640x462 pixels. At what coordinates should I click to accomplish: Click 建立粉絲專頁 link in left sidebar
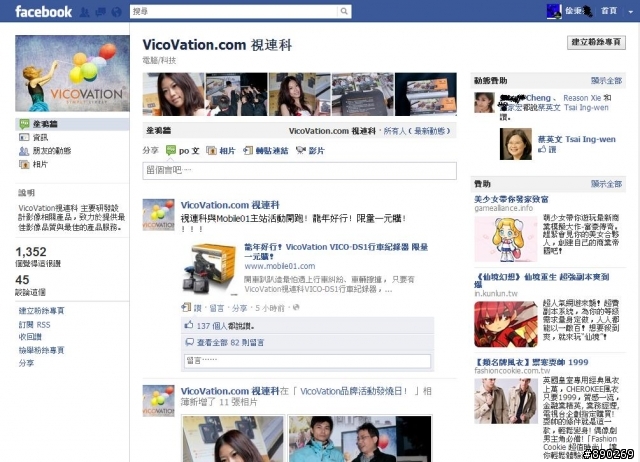click(x=42, y=311)
